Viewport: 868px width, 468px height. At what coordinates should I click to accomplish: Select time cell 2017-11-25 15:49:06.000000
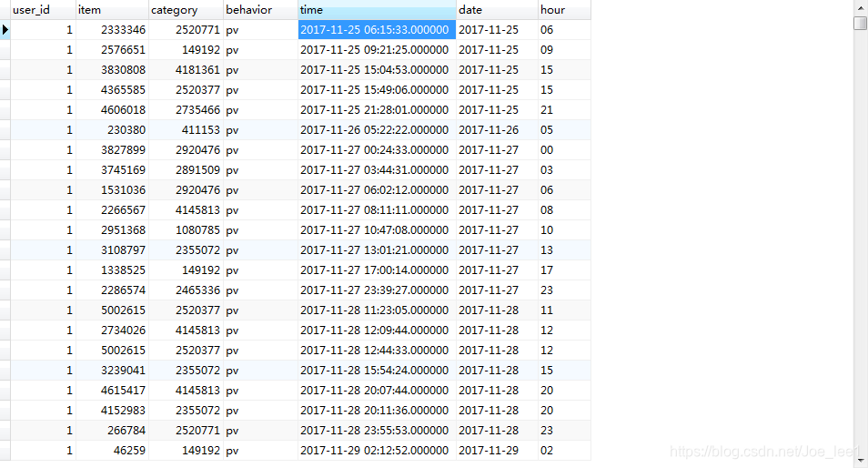pyautogui.click(x=377, y=90)
